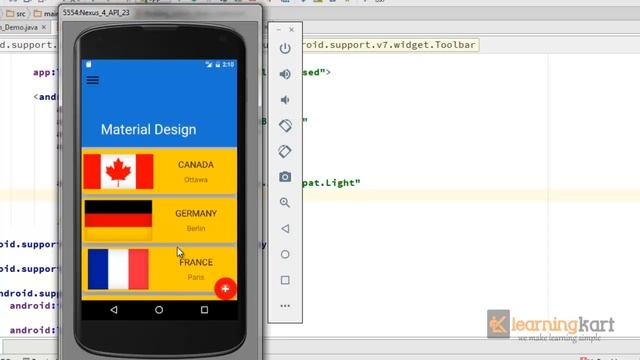
Task: Minimize the emulator controls sidebar
Action: click(x=278, y=30)
